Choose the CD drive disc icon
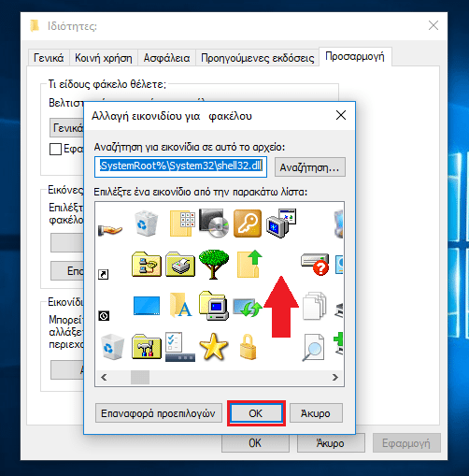The width and height of the screenshot is (469, 476). coord(214,224)
